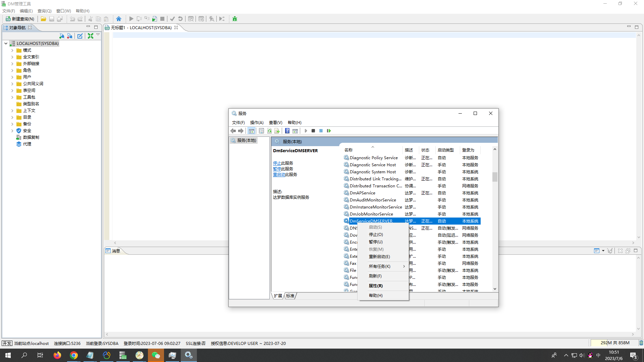The image size is (644, 362).
Task: Click the pause service icon in Services toolbar
Action: [x=321, y=131]
